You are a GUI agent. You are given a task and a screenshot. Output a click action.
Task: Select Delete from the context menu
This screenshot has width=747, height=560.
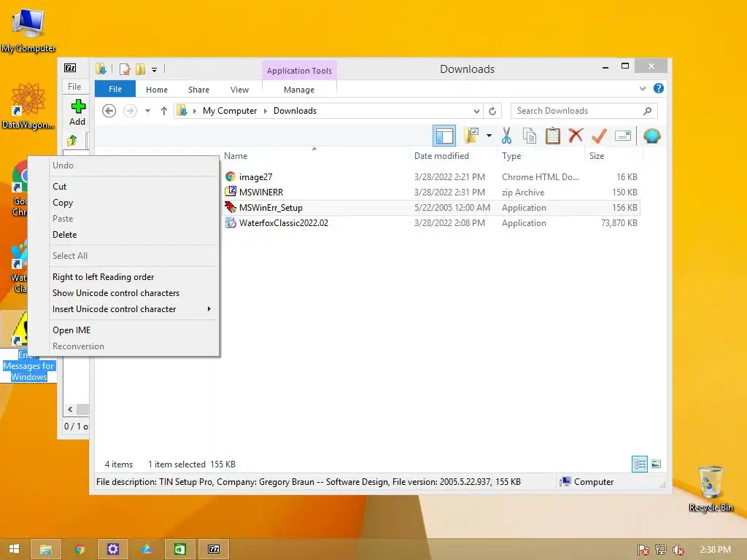coord(133,234)
